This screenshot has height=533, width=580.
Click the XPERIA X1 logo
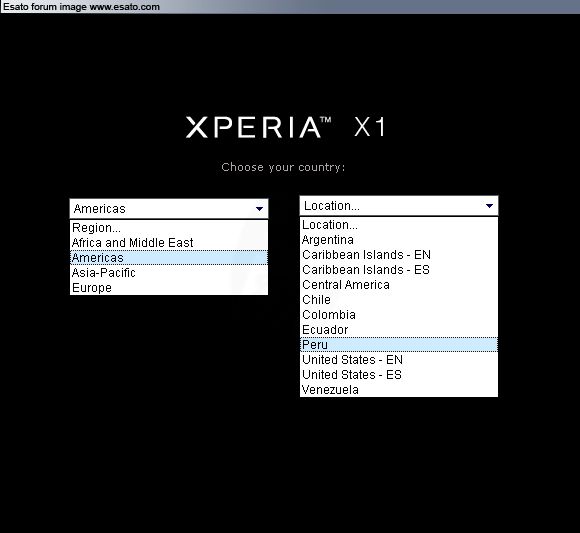coord(285,127)
